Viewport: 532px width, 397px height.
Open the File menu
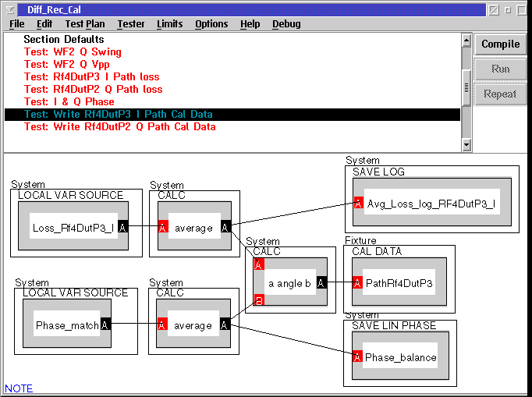pyautogui.click(x=16, y=24)
